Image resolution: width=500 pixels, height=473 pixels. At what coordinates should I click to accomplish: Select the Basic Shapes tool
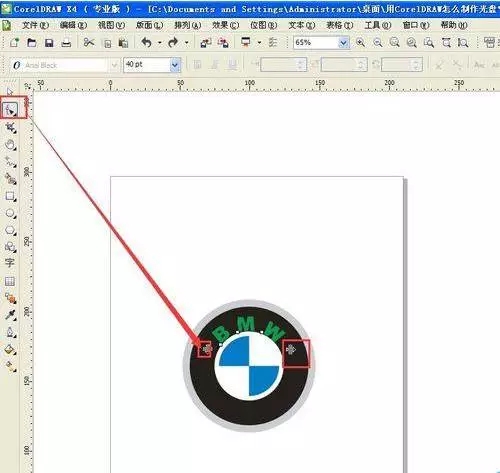[x=10, y=247]
